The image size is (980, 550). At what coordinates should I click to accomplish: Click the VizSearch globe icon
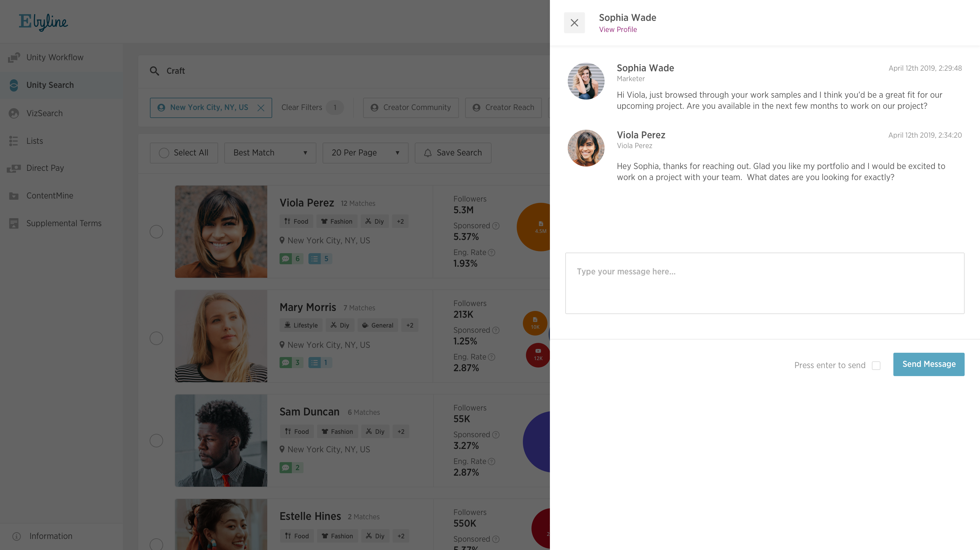pyautogui.click(x=14, y=113)
